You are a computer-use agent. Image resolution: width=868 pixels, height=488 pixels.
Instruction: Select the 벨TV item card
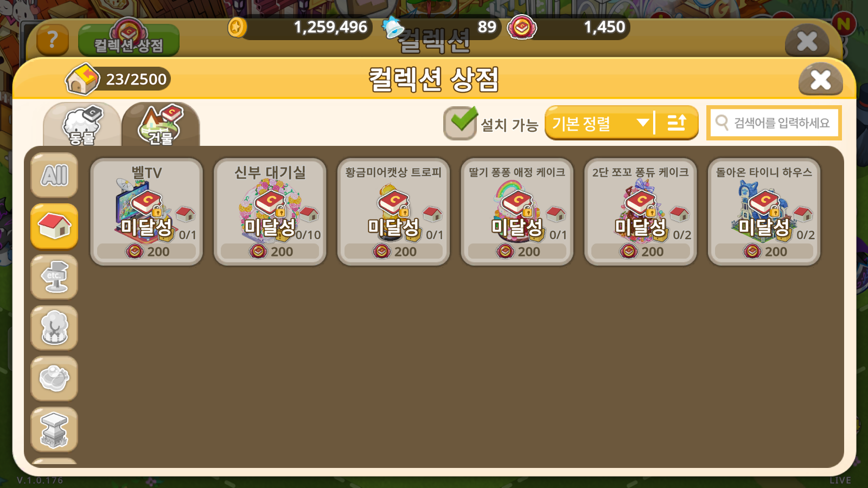coord(146,211)
